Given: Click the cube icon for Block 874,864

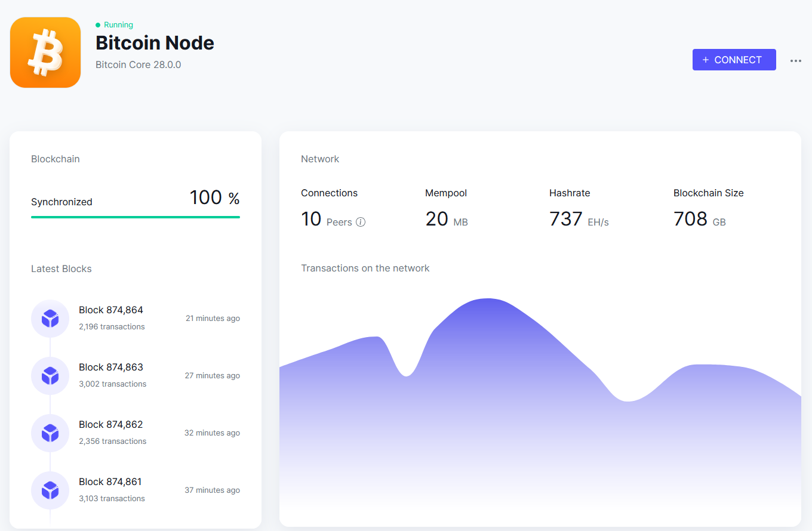Looking at the screenshot, I should click(50, 319).
